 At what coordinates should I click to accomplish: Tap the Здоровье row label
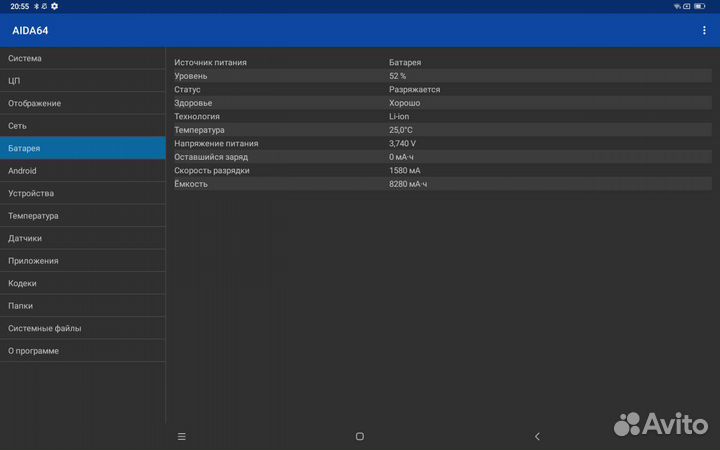point(193,103)
